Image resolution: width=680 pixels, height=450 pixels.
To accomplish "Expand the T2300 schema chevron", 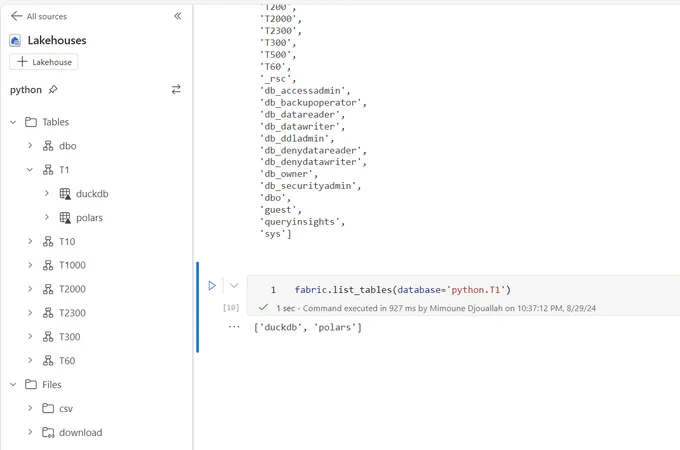I will click(x=30, y=313).
